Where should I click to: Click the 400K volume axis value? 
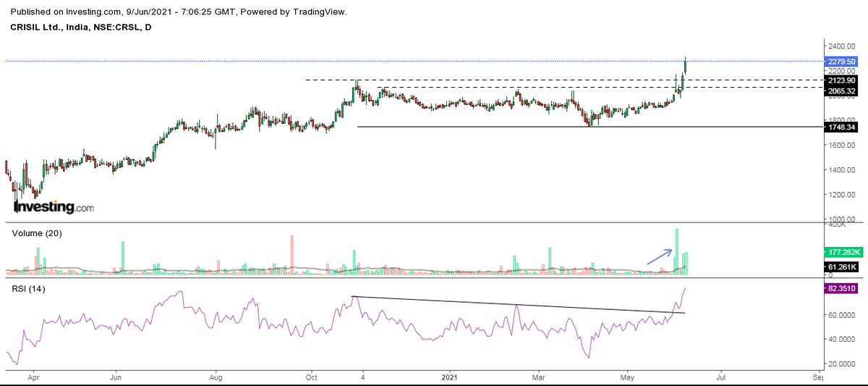click(x=838, y=225)
